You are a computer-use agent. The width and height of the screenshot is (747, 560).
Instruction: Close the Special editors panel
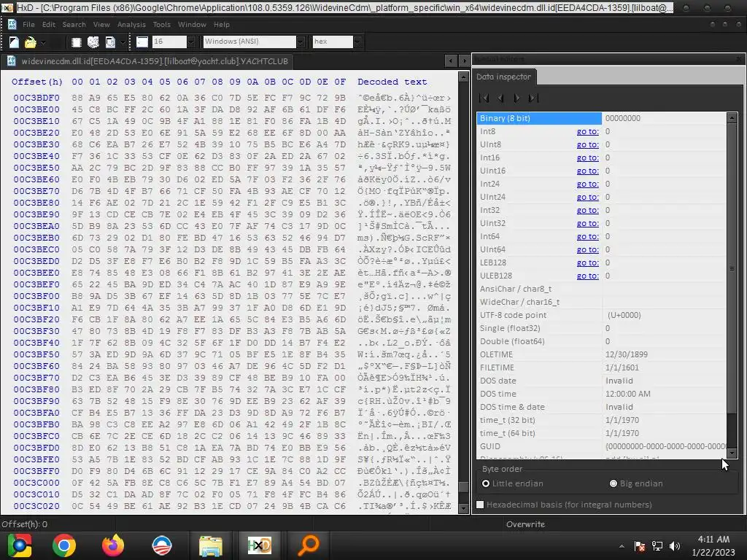coord(739,58)
